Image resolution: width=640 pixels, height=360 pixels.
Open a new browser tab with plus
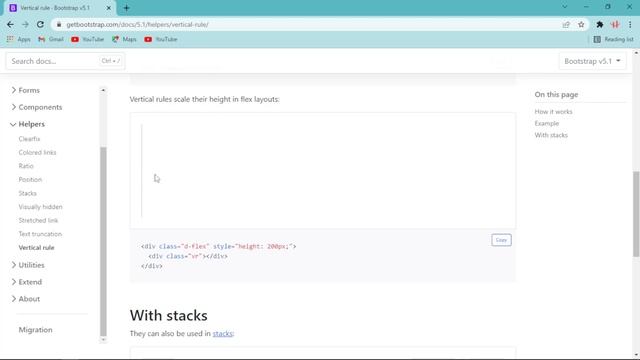(x=127, y=8)
